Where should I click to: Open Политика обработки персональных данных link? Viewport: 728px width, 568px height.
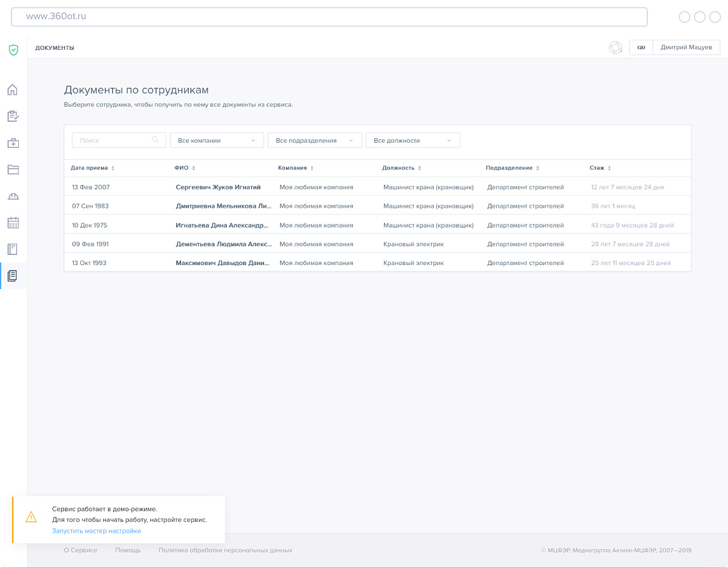(x=225, y=550)
